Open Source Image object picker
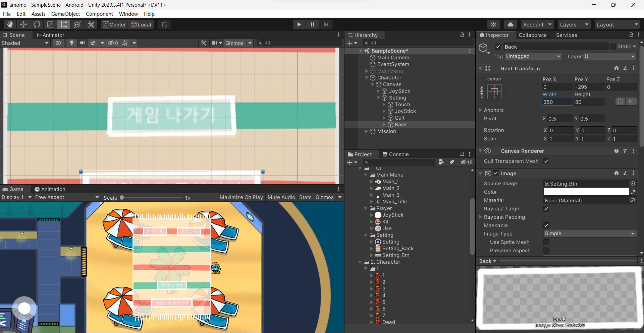This screenshot has height=333, width=644. [x=633, y=184]
